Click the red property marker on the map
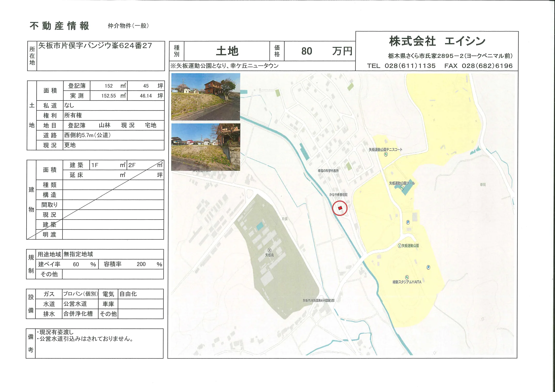This screenshot has width=555, height=392. coord(340,208)
